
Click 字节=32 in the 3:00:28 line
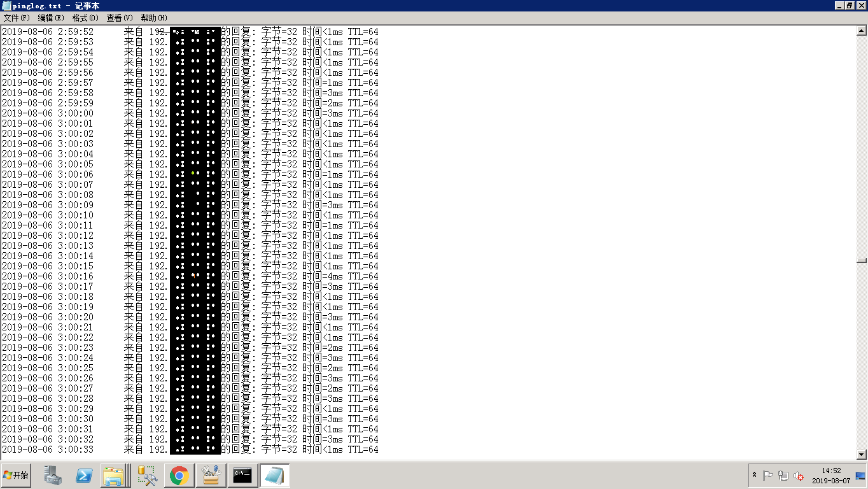point(279,399)
